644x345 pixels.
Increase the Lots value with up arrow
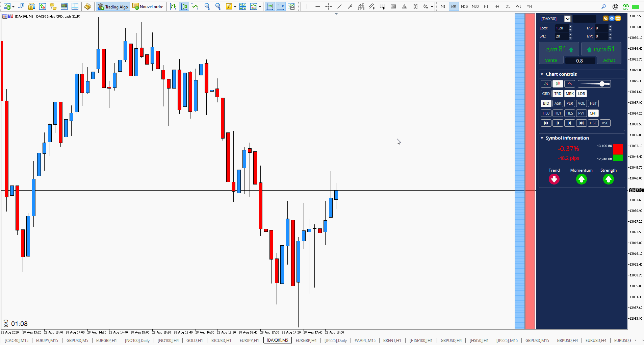[570, 26]
